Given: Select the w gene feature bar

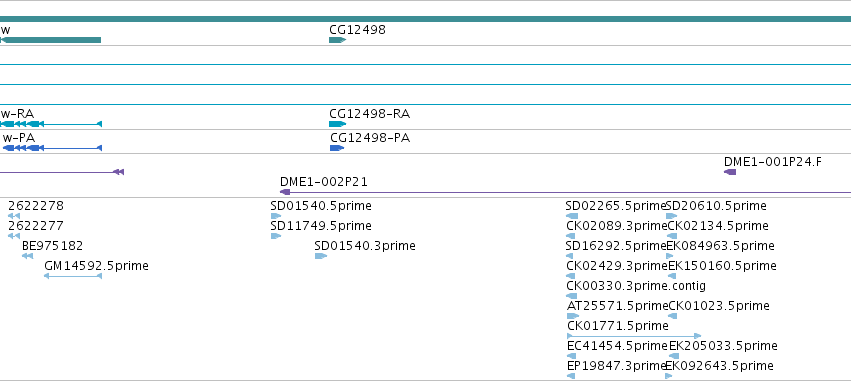Looking at the screenshot, I should click(50, 40).
